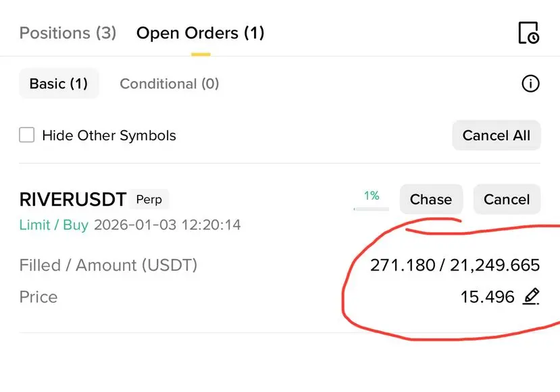Click the info circle icon
This screenshot has width=560, height=392.
531,84
